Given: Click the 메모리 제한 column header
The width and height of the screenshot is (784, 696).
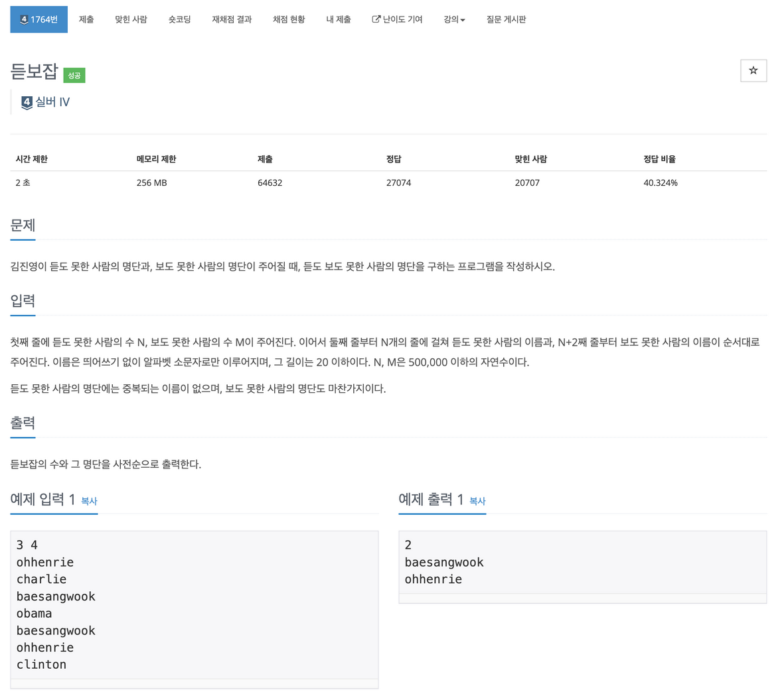Looking at the screenshot, I should (x=157, y=159).
